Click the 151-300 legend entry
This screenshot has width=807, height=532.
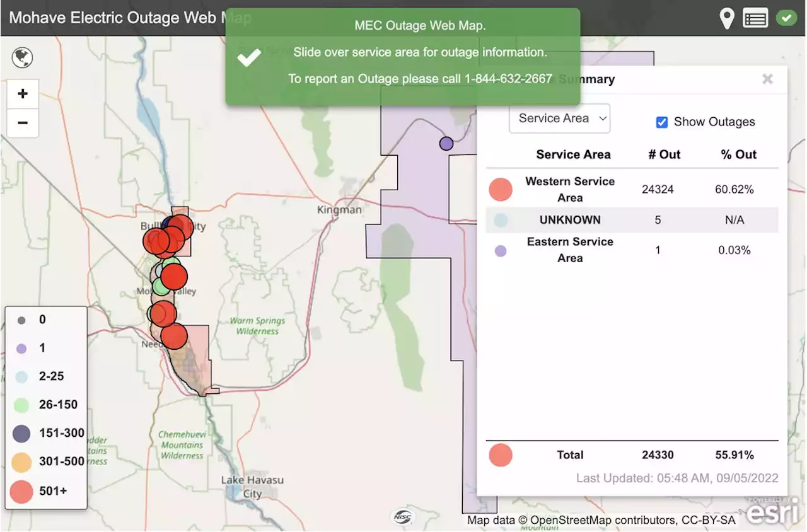(47, 433)
